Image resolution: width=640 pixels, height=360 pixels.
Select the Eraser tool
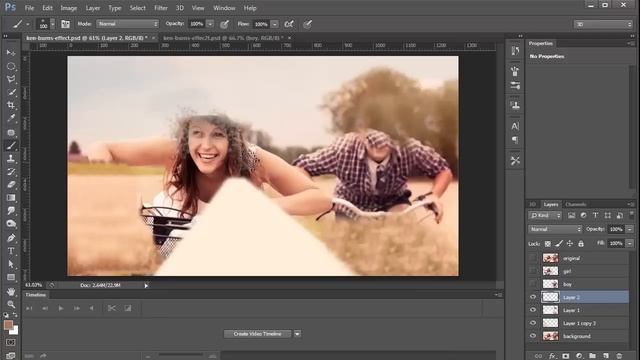pyautogui.click(x=11, y=184)
